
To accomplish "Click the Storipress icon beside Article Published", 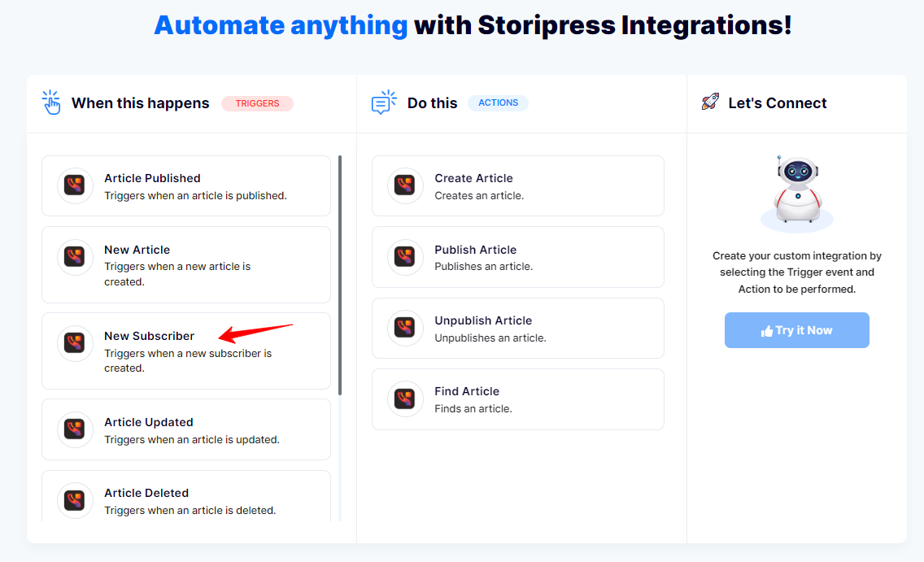I will [x=76, y=186].
